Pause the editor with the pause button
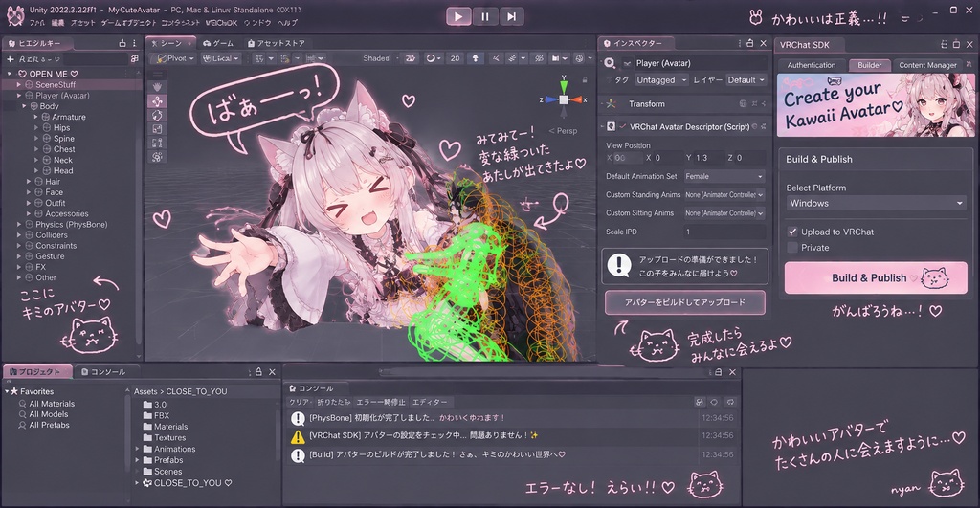Screen dimensions: 980x508 tap(485, 17)
